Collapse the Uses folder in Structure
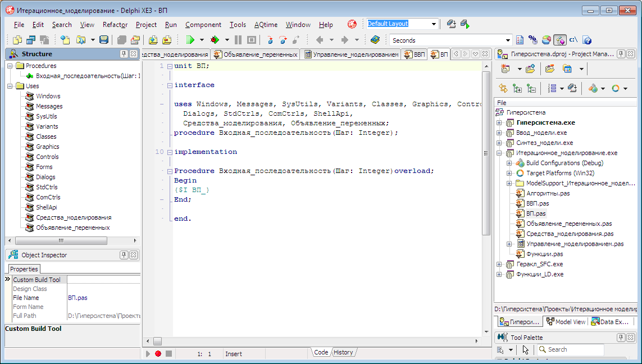The height and width of the screenshot is (364, 642). 10,86
